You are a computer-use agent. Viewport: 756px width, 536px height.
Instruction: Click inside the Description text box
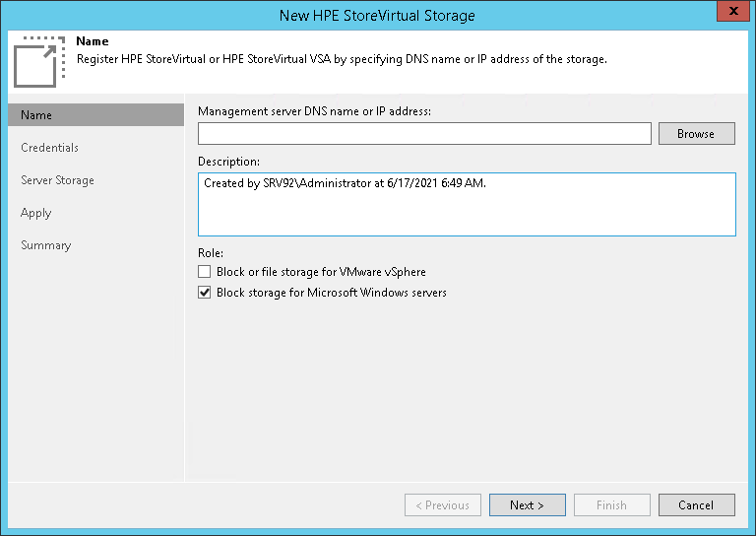point(467,205)
